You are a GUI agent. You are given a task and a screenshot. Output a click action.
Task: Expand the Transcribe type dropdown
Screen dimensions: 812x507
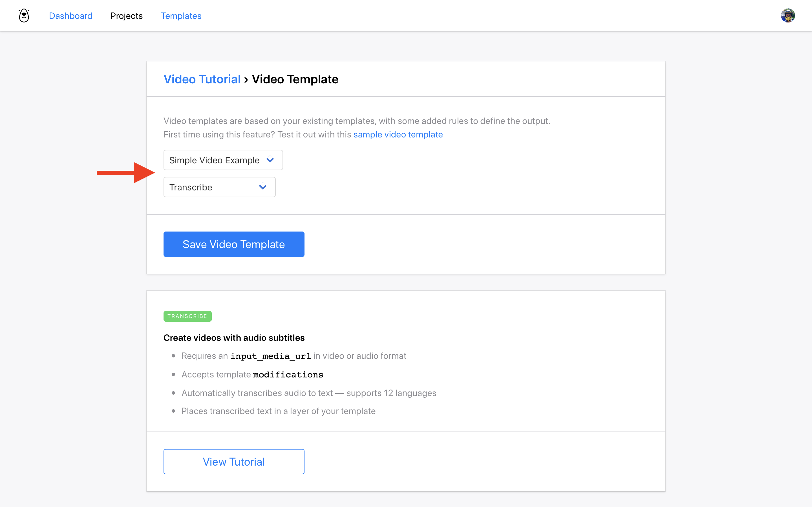219,187
